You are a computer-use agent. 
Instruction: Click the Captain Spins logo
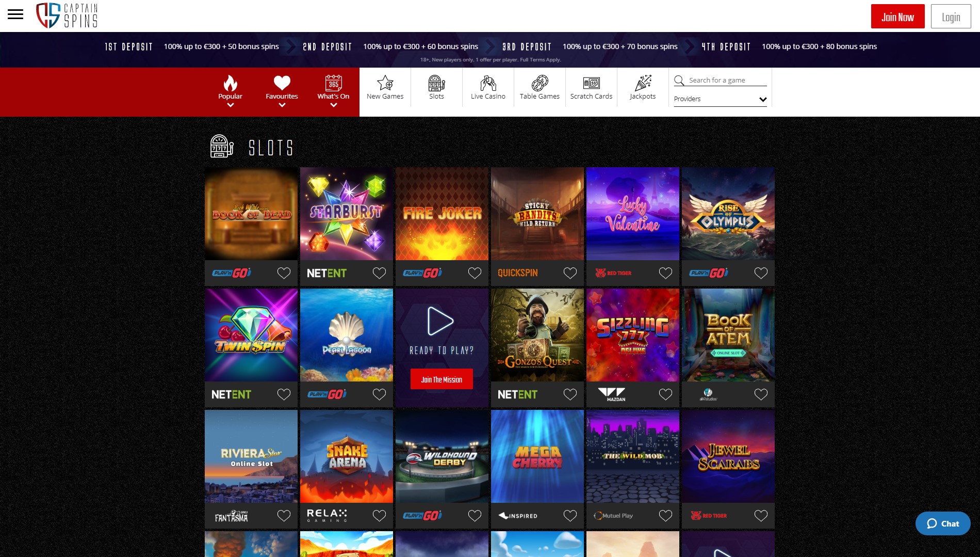pyautogui.click(x=67, y=15)
